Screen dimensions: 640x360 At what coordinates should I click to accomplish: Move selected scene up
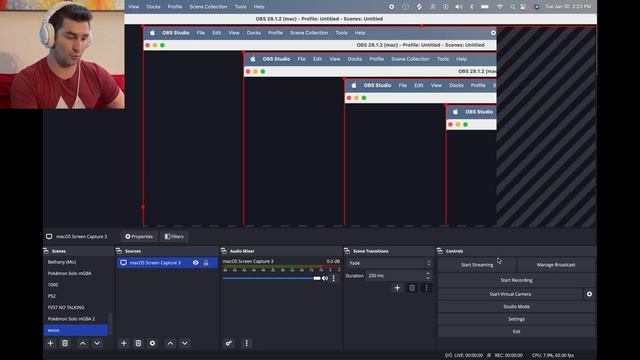coord(83,343)
